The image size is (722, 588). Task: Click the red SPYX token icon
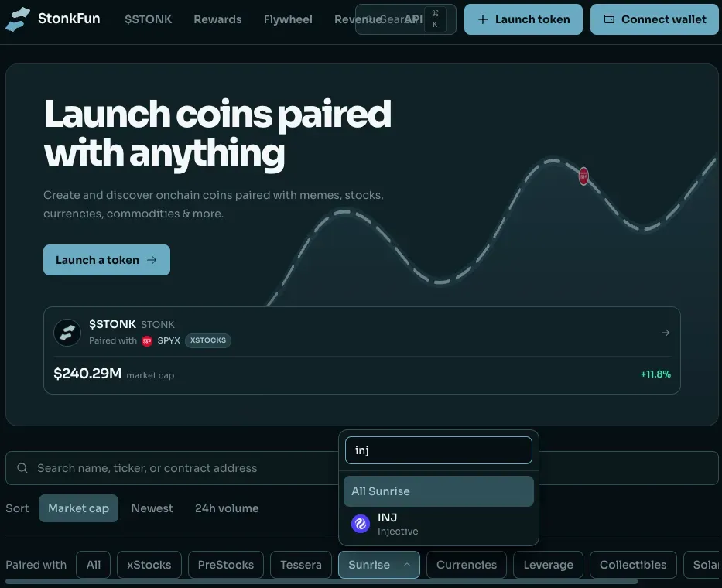coord(147,340)
